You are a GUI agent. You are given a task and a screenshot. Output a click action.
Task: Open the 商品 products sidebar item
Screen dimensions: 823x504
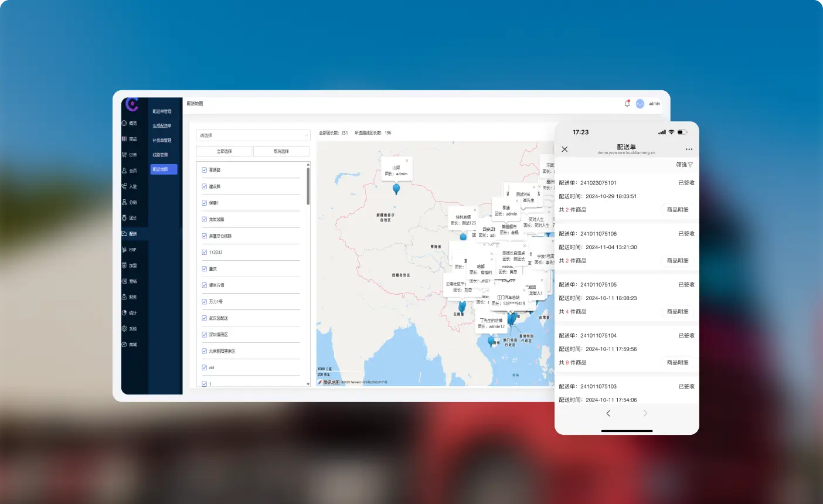click(130, 139)
